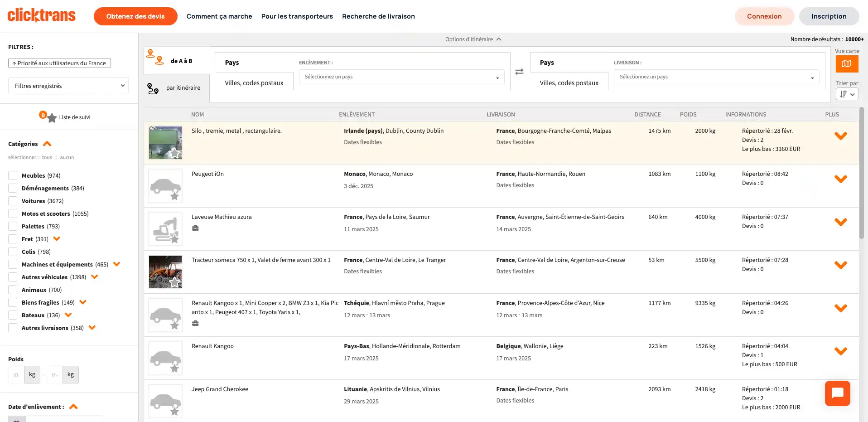Click the minimum weight input field
The width and height of the screenshot is (868, 422).
[16, 375]
